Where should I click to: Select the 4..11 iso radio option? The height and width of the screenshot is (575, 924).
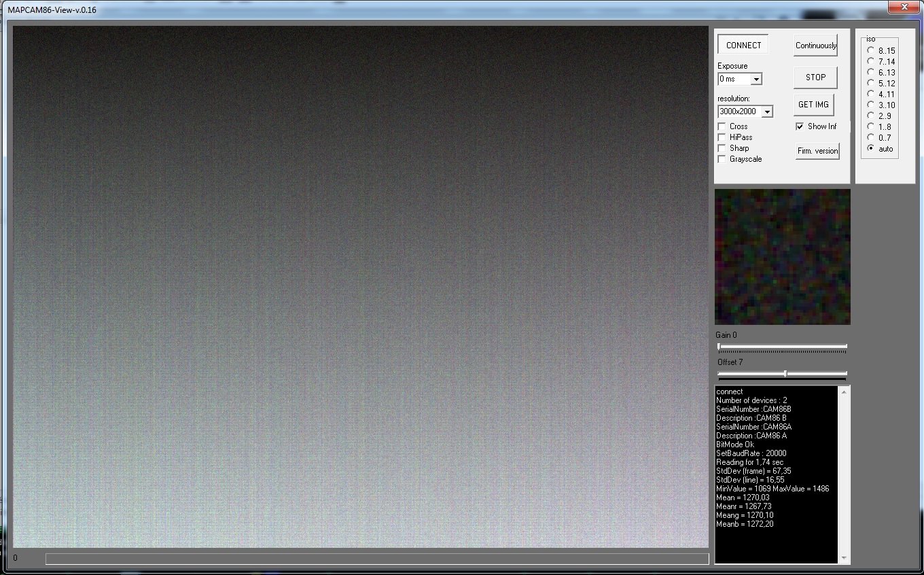click(x=871, y=94)
